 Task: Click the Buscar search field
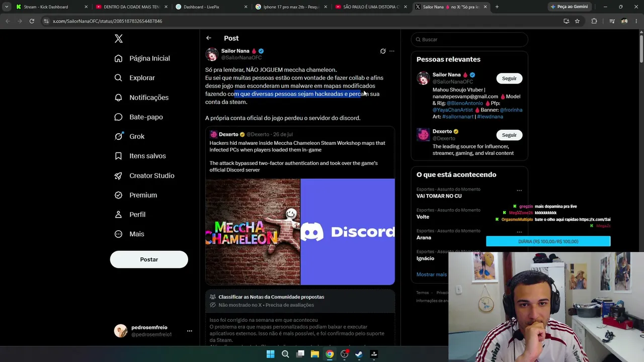click(469, 39)
